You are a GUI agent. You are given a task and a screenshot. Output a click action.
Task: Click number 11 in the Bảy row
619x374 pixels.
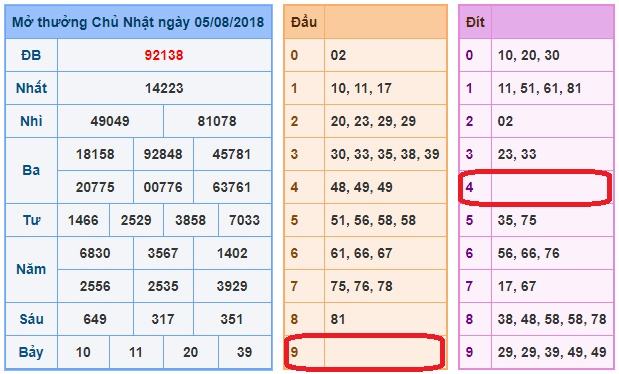136,352
